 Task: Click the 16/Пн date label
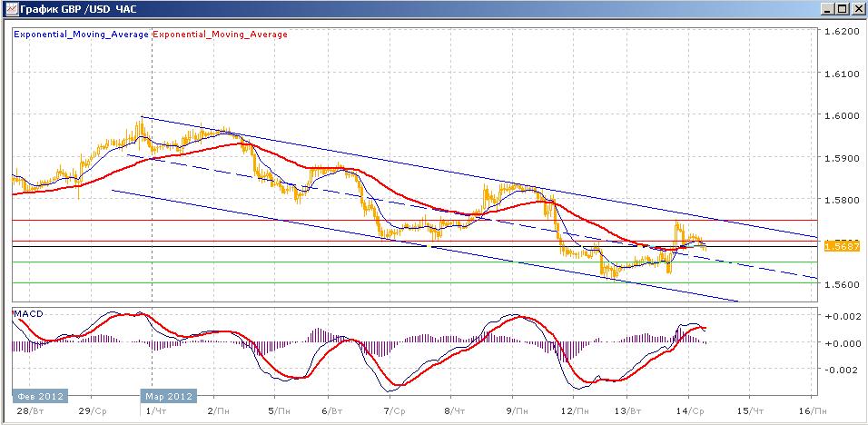812,411
